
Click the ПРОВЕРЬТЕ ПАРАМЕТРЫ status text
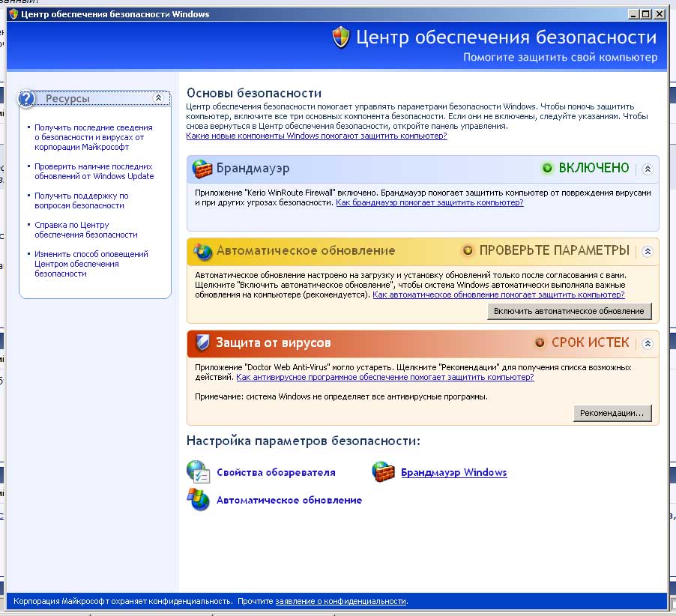tap(555, 250)
